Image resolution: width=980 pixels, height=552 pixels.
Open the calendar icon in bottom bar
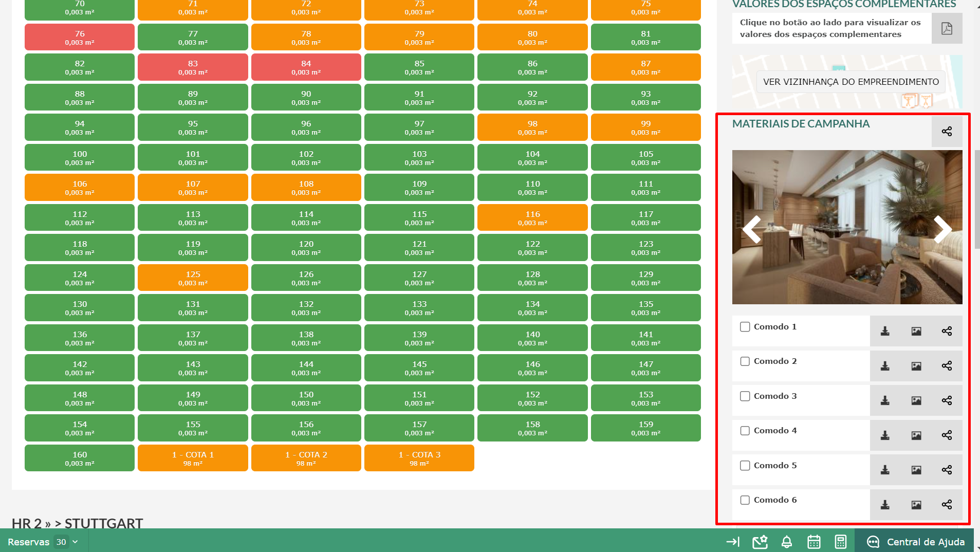[x=814, y=542]
